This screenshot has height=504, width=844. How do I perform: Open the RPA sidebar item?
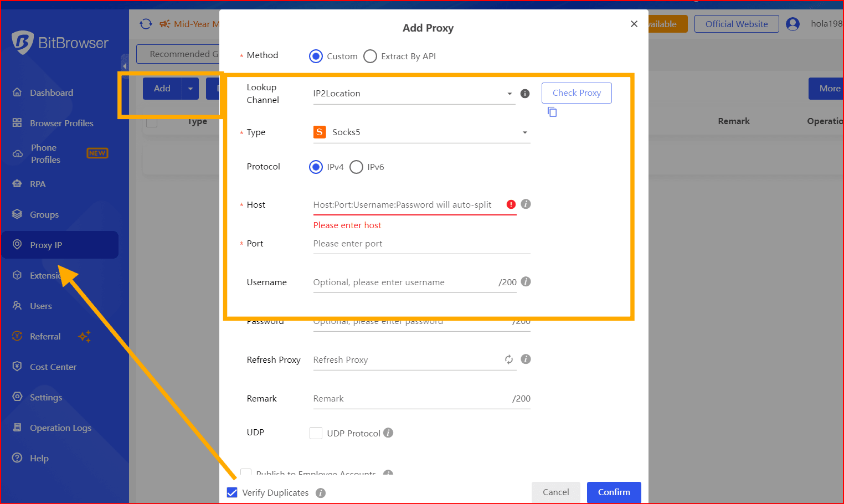click(x=38, y=184)
